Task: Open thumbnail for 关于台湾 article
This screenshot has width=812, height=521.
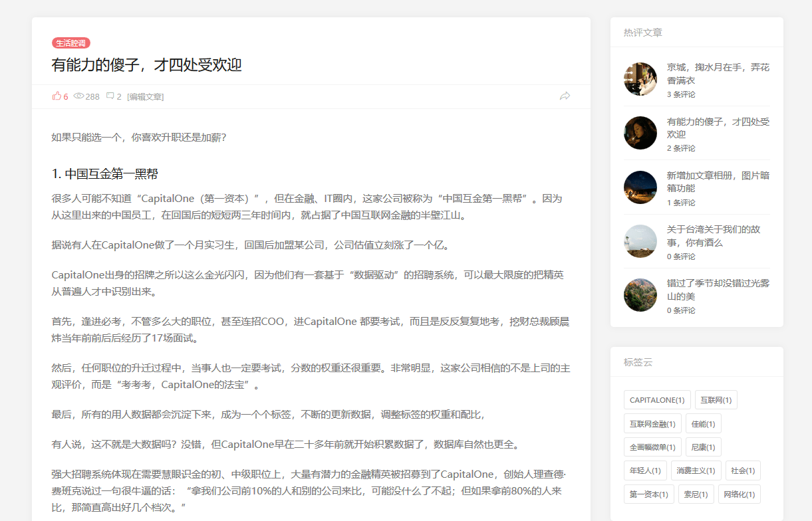Action: [640, 241]
